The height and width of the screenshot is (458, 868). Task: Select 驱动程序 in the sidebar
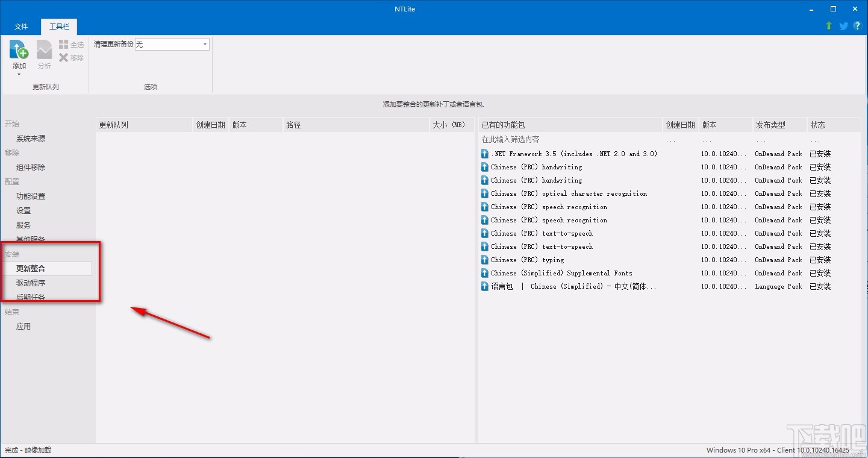30,283
